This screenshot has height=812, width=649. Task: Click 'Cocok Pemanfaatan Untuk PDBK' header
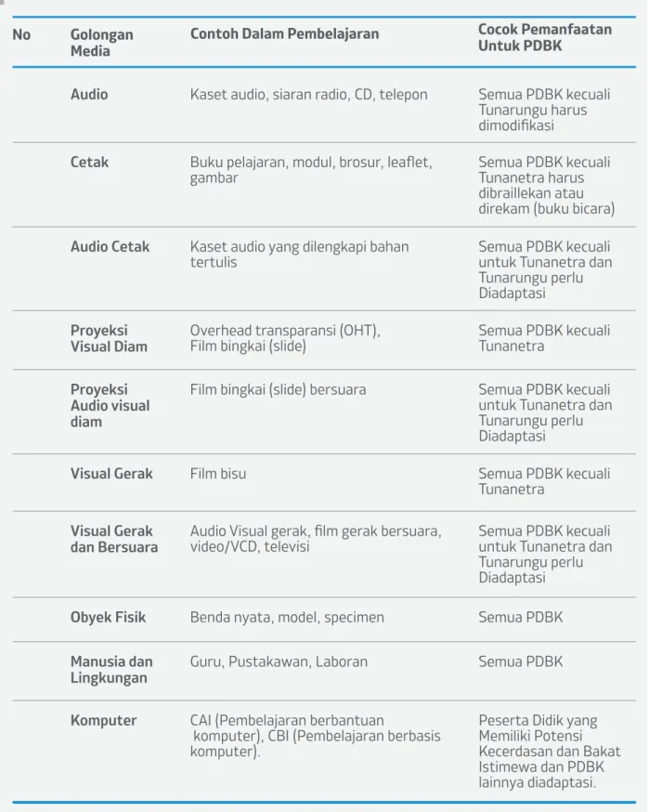click(544, 37)
